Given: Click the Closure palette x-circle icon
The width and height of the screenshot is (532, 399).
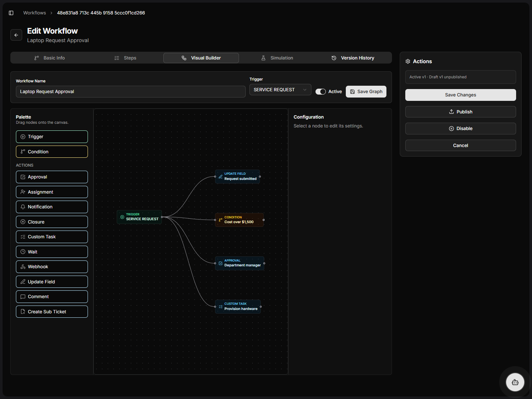Looking at the screenshot, I should coord(23,222).
